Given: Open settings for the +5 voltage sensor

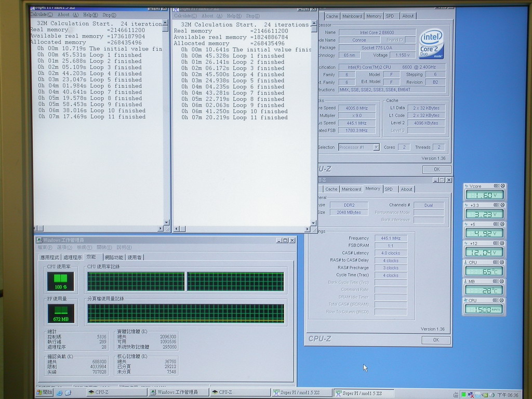Looking at the screenshot, I should pyautogui.click(x=496, y=224).
